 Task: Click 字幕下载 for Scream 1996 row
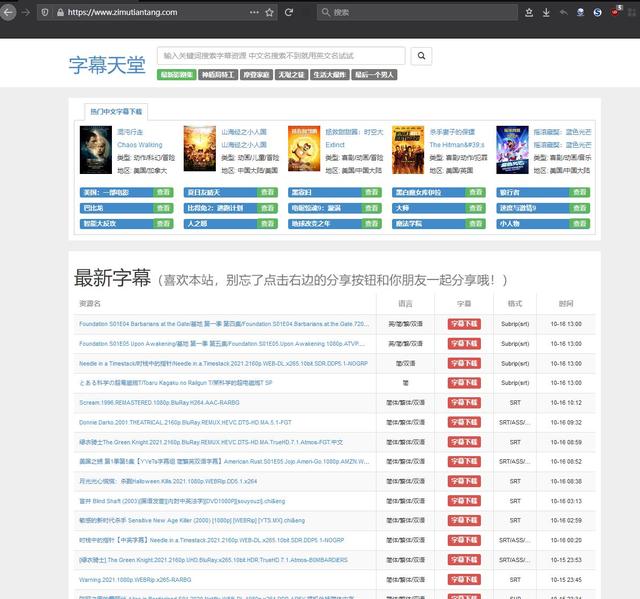464,403
